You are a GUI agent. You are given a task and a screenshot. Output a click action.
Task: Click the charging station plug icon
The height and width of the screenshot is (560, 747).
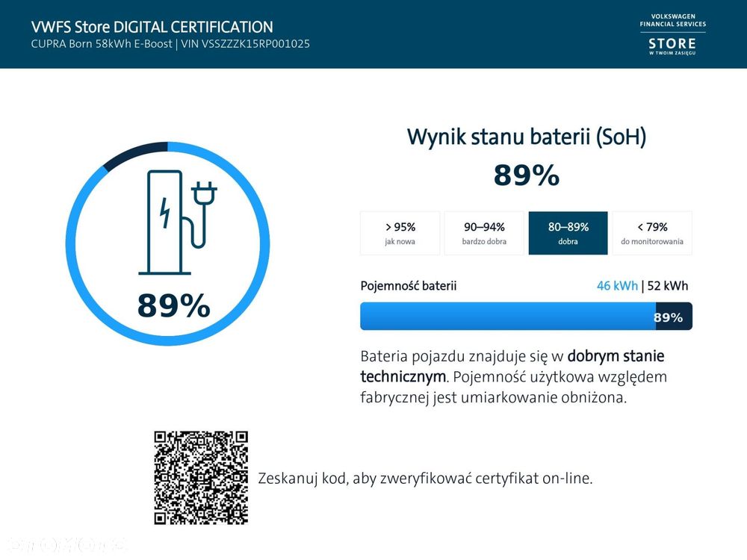click(177, 222)
